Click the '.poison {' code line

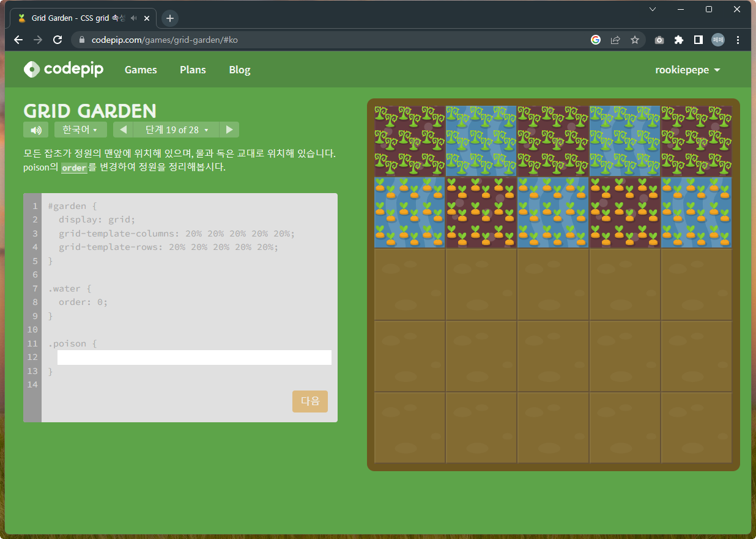(72, 343)
